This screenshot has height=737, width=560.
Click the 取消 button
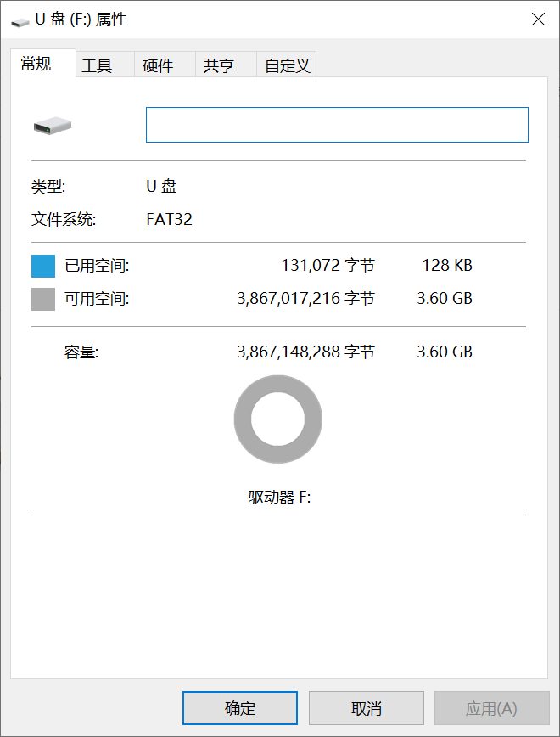point(367,708)
